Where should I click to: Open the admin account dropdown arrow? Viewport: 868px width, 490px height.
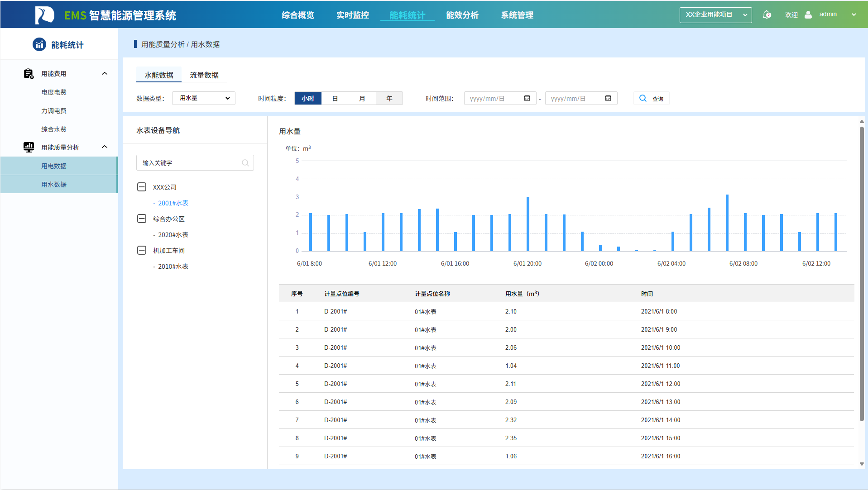click(x=854, y=14)
